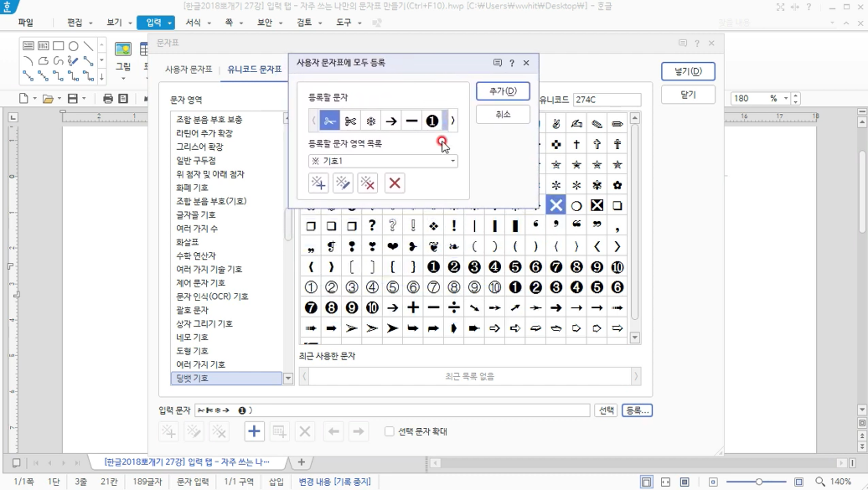Expand the 입력 menu dropdown arrow
This screenshot has height=490, width=868.
[x=169, y=23]
